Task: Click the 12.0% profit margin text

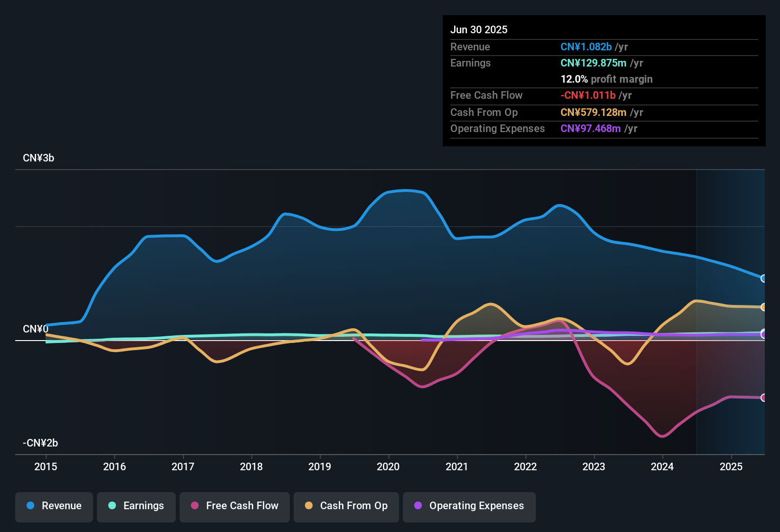Action: click(x=606, y=79)
